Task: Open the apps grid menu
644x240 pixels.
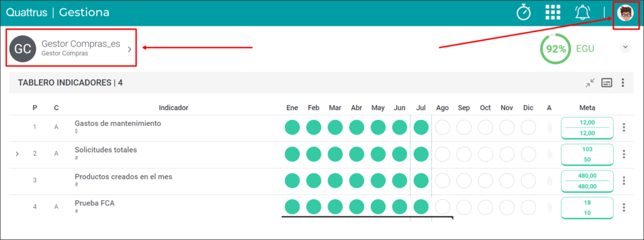Action: pos(553,13)
